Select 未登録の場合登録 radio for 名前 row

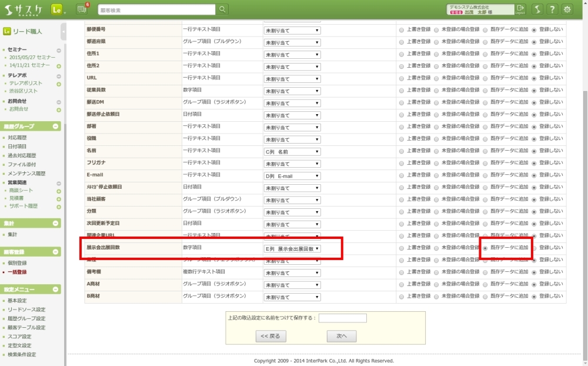coord(436,151)
